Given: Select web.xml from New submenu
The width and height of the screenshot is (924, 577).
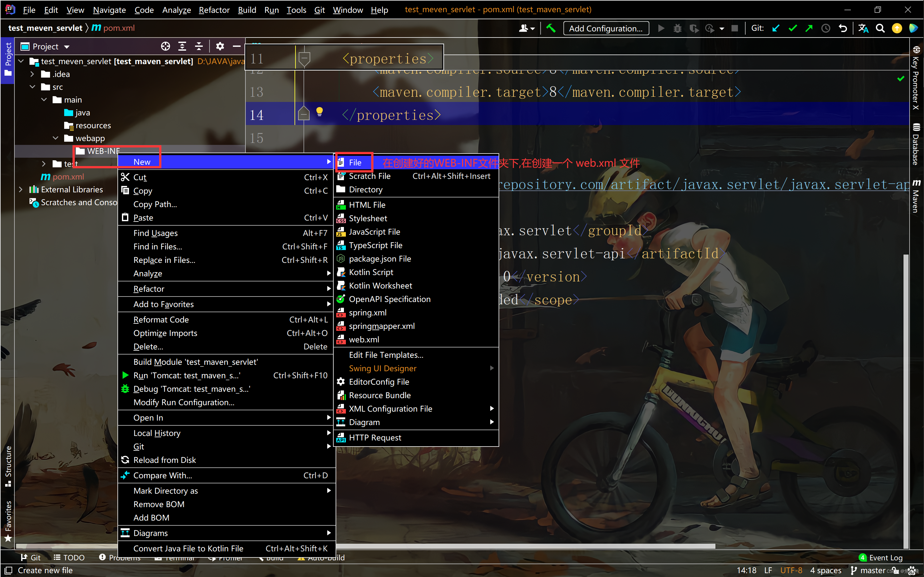Looking at the screenshot, I should [364, 339].
